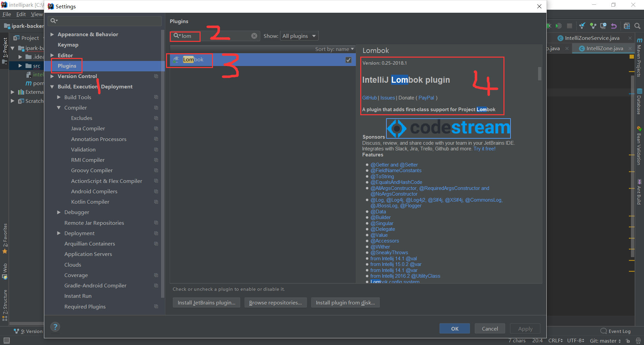Close the IntelliZone.java editor tab
The height and width of the screenshot is (345, 644).
(x=630, y=49)
